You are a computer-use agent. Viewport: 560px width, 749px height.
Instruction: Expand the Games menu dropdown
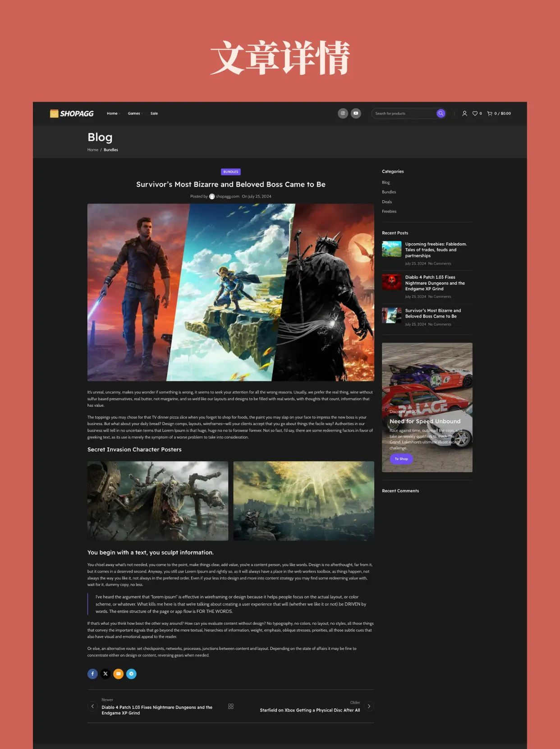tap(134, 114)
